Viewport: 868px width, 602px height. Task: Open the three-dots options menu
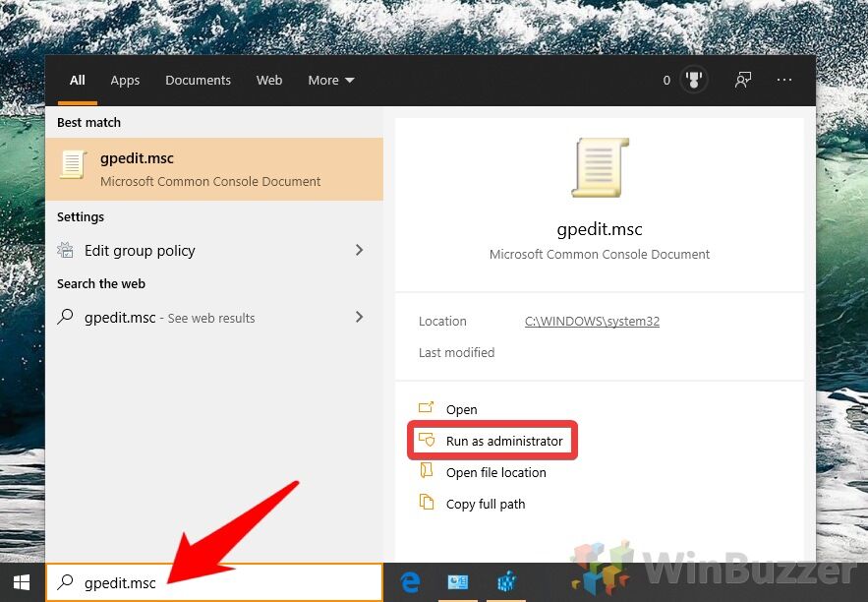[x=784, y=80]
